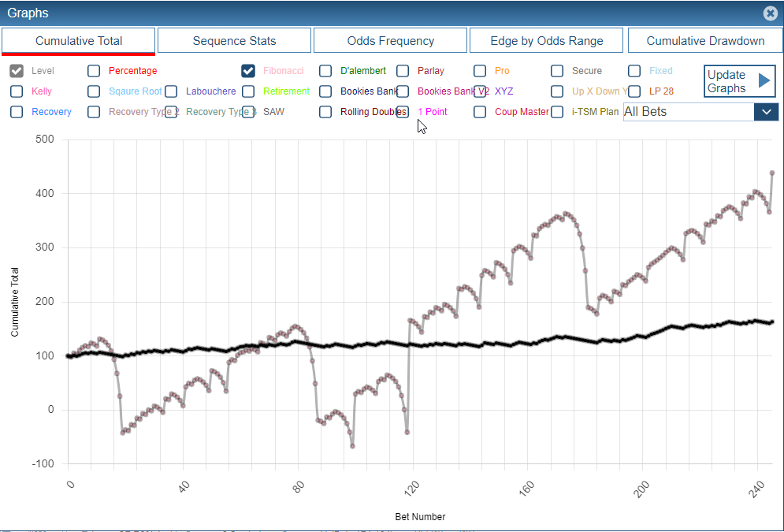Tick the Parlay checkbox
The image size is (784, 532).
(403, 70)
